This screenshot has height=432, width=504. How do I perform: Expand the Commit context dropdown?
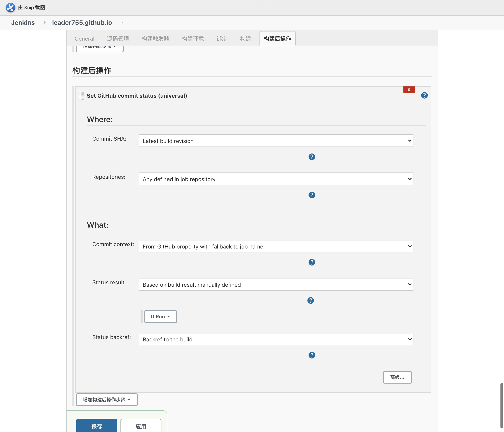[276, 246]
